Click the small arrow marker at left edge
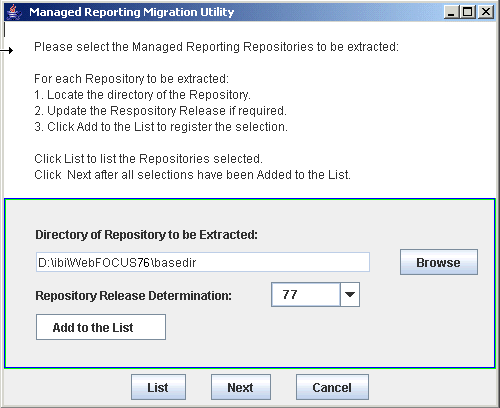Screen dimensions: 500x408 click(7, 51)
